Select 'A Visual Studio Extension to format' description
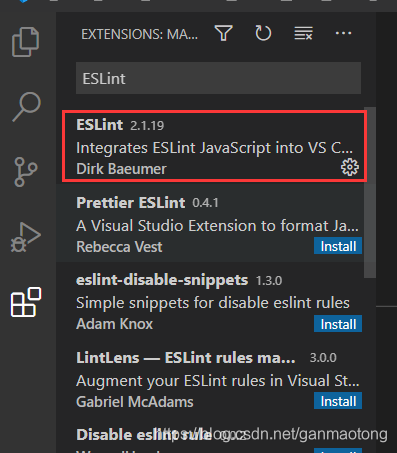The height and width of the screenshot is (453, 397). click(217, 226)
